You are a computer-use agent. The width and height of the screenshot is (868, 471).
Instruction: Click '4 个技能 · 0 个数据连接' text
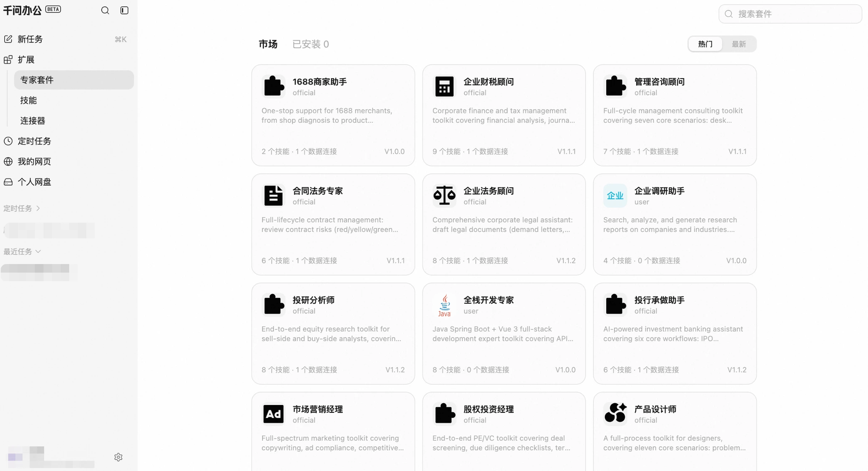pos(642,260)
